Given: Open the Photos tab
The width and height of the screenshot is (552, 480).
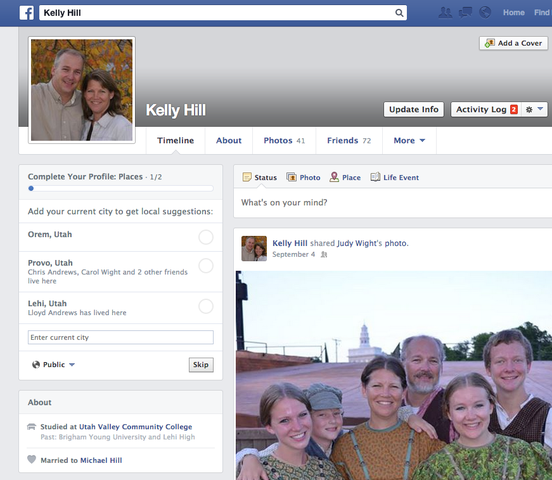Looking at the screenshot, I should pyautogui.click(x=284, y=141).
